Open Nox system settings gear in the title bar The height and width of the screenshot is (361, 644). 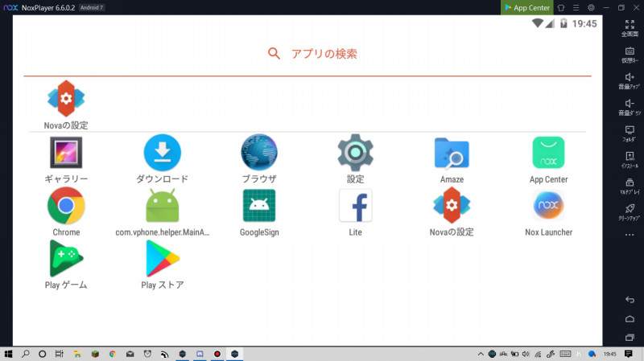click(x=591, y=7)
